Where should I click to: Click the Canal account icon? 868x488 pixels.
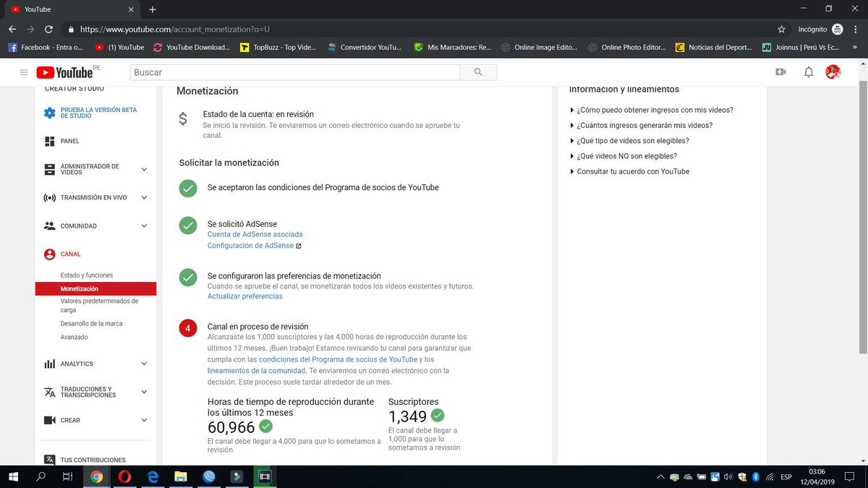coord(49,254)
